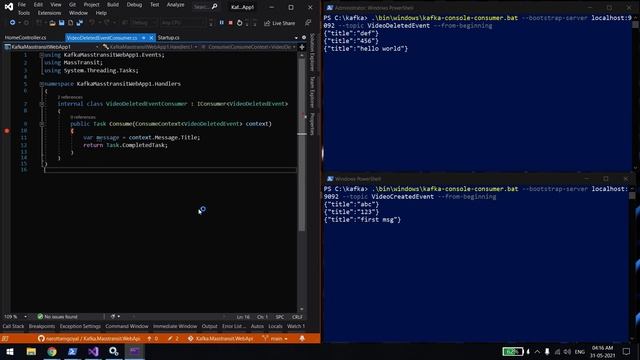The image size is (640, 360).
Task: Click the system tray clock
Action: point(602,351)
